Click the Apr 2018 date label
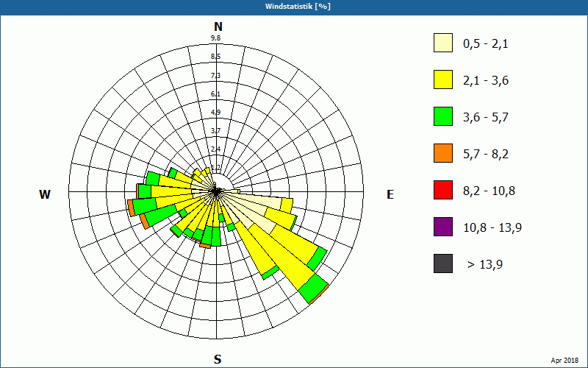This screenshot has height=368, width=588. (x=564, y=361)
